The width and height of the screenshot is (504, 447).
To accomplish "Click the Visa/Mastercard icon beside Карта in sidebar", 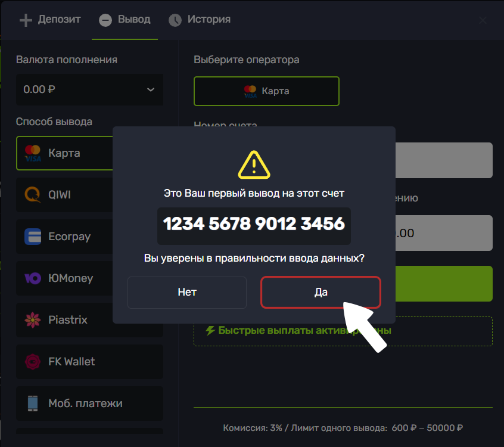I will point(33,153).
